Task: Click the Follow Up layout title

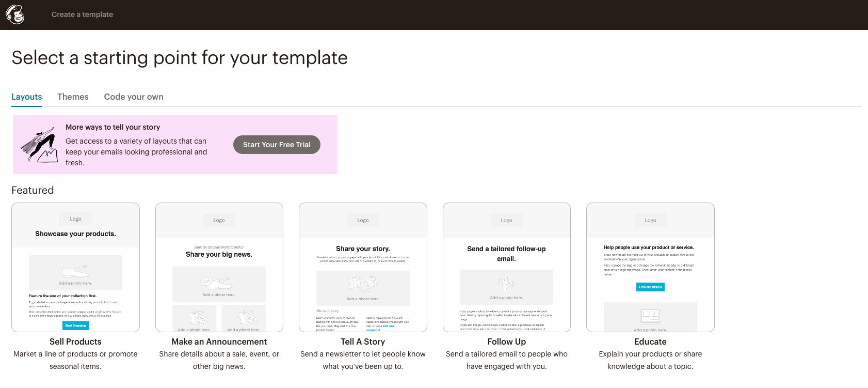Action: 507,342
